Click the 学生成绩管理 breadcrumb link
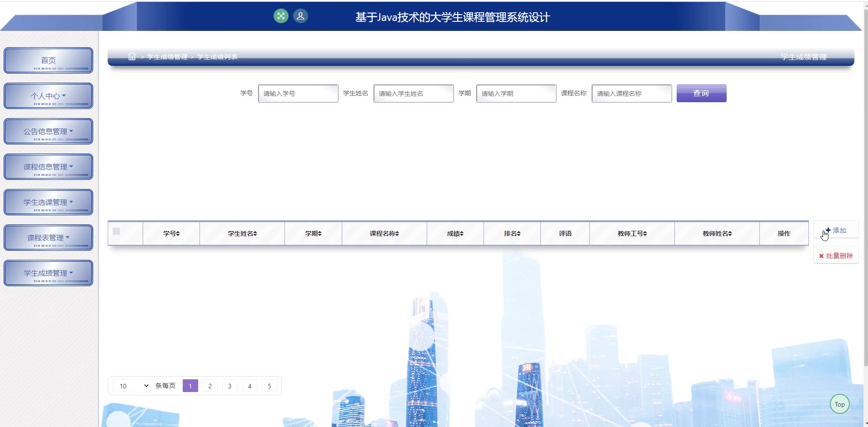The height and width of the screenshot is (427, 868). (167, 57)
